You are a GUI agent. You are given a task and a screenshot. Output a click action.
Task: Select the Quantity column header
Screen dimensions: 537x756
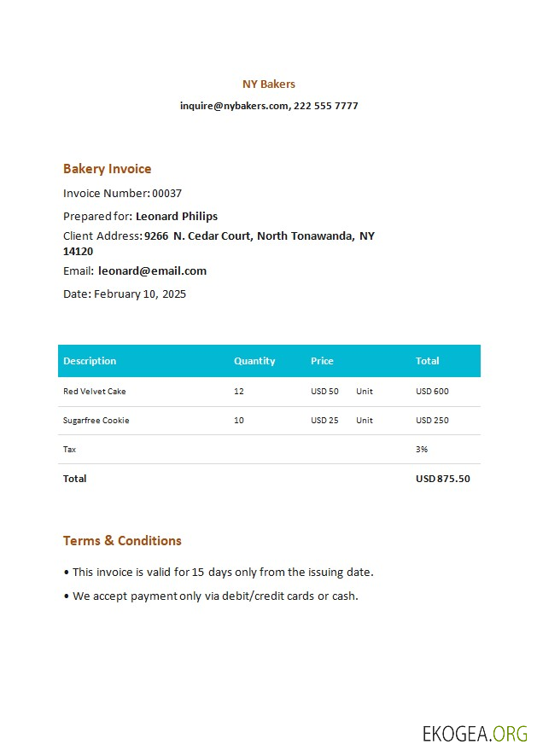(x=254, y=361)
